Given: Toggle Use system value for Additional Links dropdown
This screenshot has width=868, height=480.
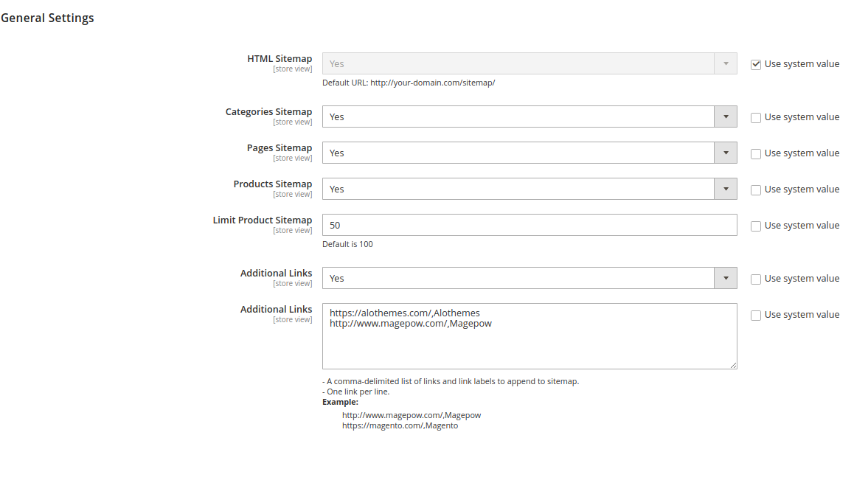Looking at the screenshot, I should pyautogui.click(x=756, y=279).
